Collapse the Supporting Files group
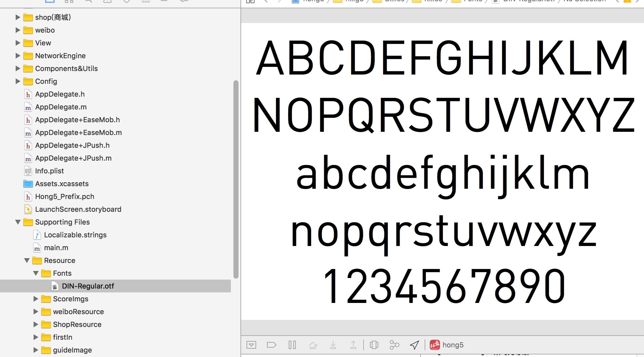The image size is (644, 357). click(x=18, y=222)
